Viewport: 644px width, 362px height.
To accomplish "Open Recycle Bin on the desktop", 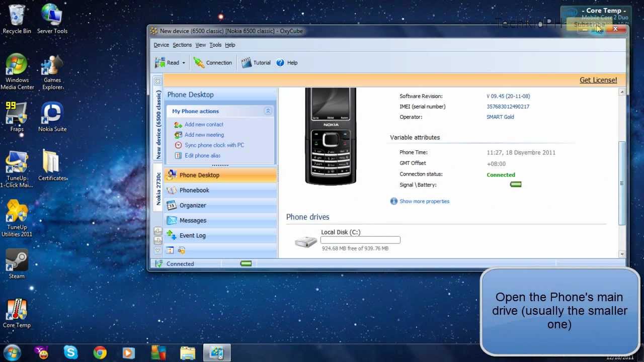I will [x=17, y=19].
